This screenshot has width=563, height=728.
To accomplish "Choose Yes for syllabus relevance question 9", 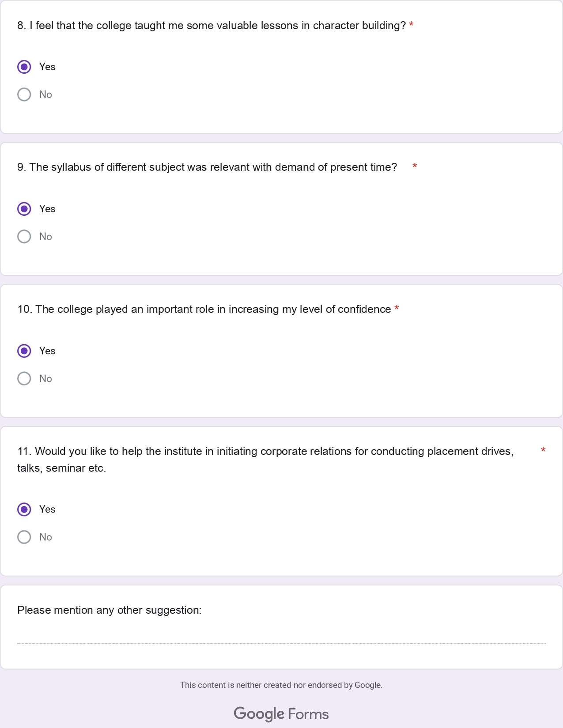I will click(24, 209).
